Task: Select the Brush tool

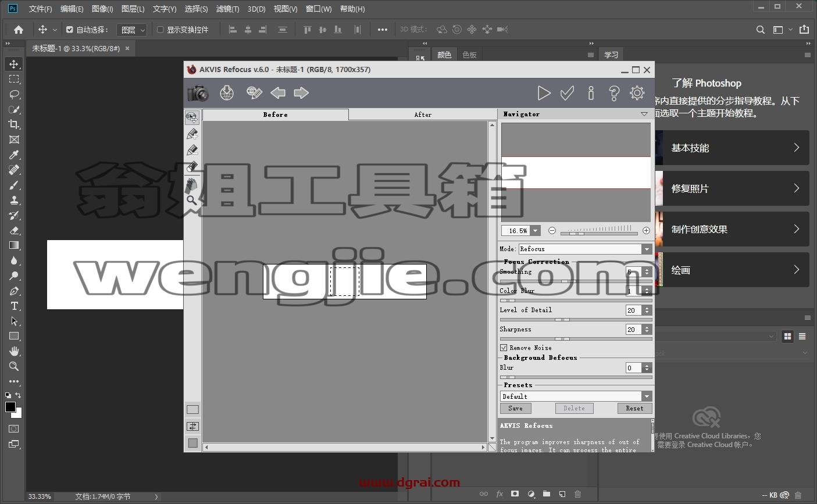Action: 14,185
